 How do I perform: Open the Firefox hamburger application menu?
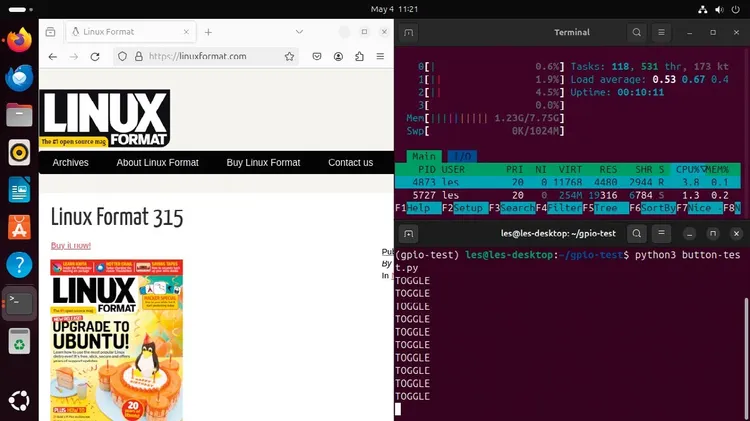point(380,56)
